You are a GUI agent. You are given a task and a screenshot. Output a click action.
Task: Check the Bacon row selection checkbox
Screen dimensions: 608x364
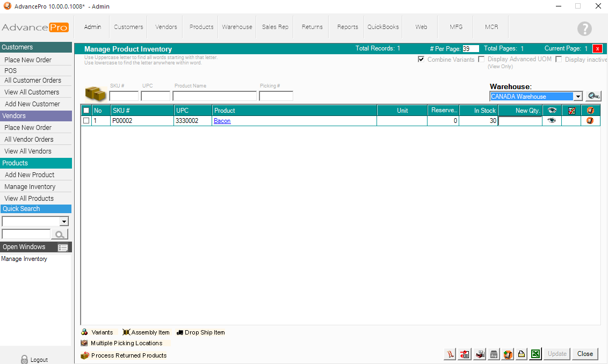pyautogui.click(x=86, y=121)
